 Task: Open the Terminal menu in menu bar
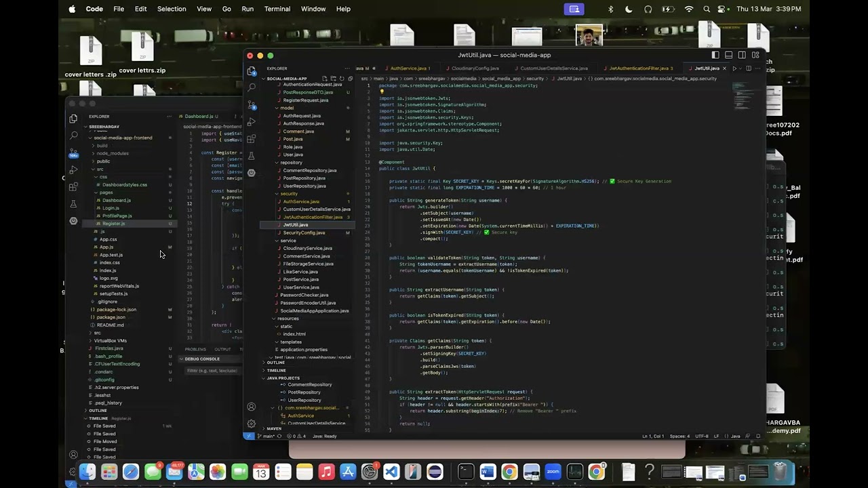click(277, 9)
